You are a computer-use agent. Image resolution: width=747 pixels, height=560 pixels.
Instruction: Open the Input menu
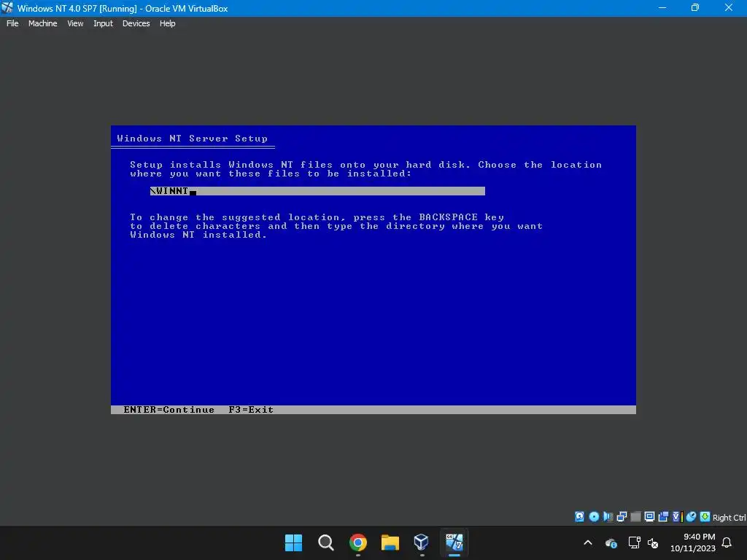(x=103, y=23)
